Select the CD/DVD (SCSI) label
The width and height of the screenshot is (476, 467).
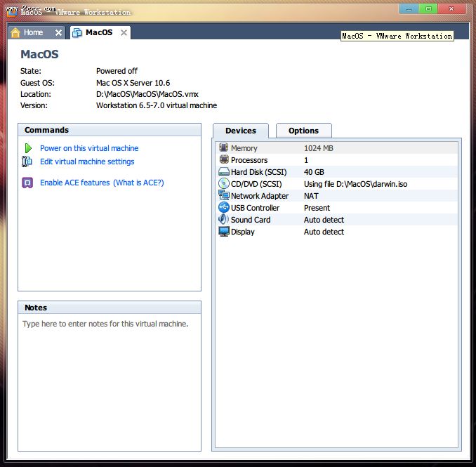256,184
